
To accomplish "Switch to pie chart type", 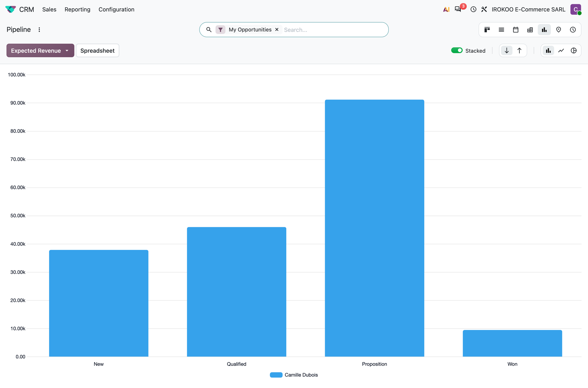I will [x=574, y=51].
